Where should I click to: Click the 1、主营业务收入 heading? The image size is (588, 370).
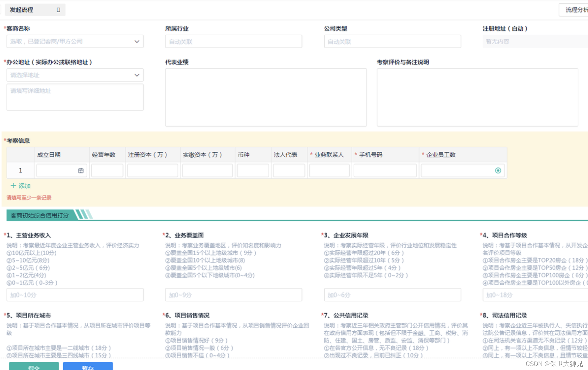pos(29,235)
